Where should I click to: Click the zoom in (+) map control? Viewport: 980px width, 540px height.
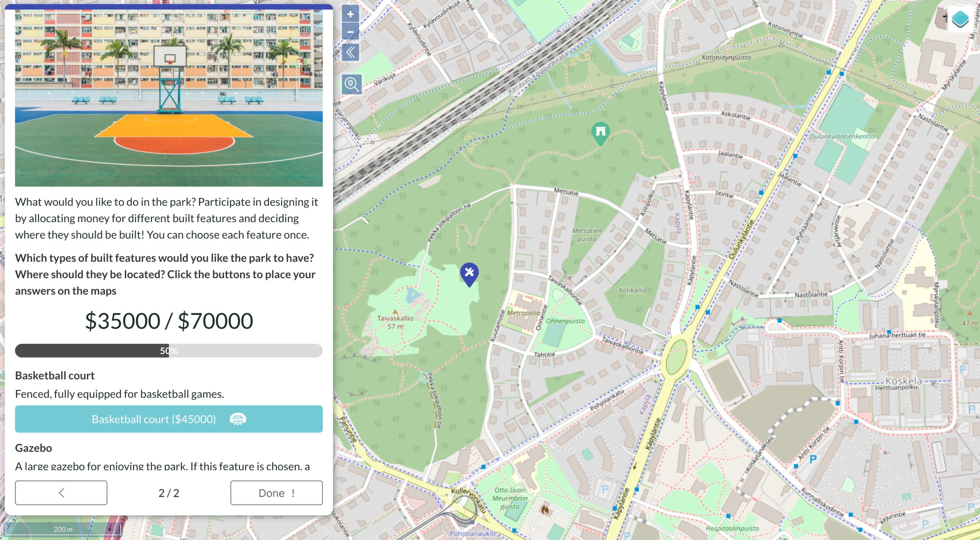[350, 14]
